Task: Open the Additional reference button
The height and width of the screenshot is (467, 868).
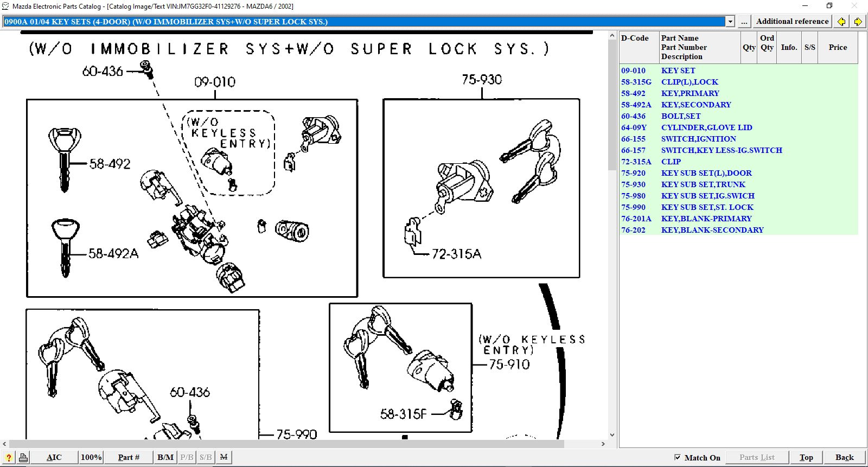Action: (793, 22)
